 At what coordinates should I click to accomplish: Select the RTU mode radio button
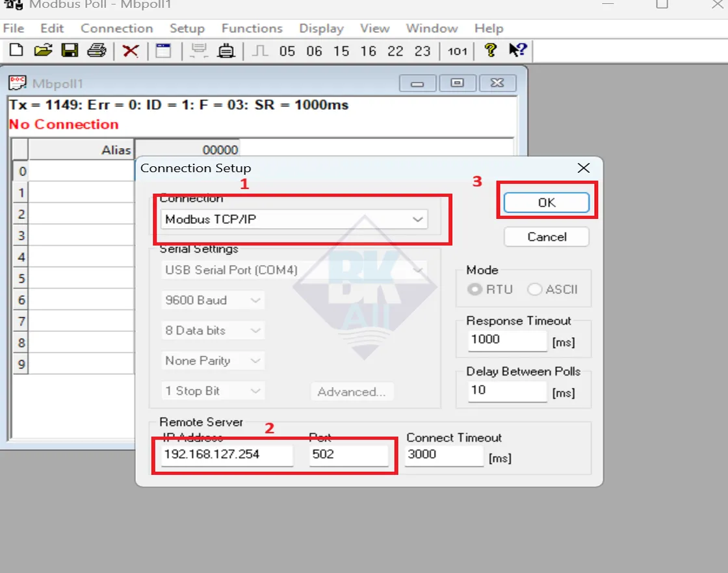click(x=476, y=290)
